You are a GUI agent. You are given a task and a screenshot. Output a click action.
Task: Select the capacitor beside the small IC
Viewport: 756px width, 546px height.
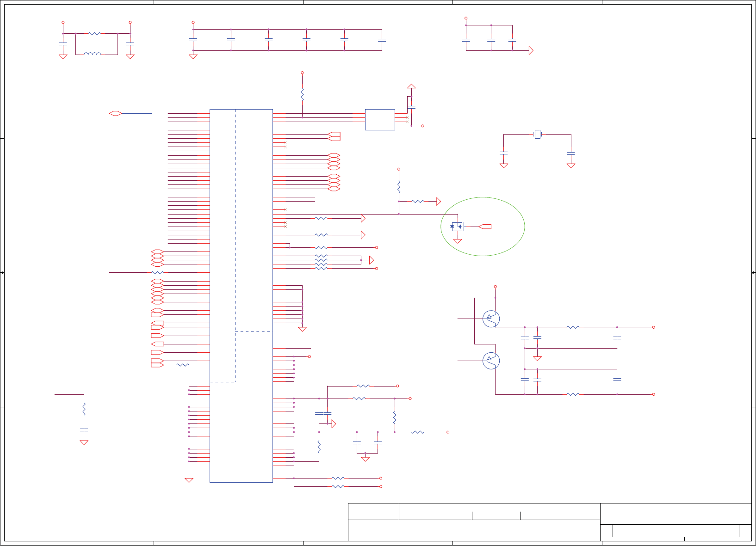(x=411, y=107)
